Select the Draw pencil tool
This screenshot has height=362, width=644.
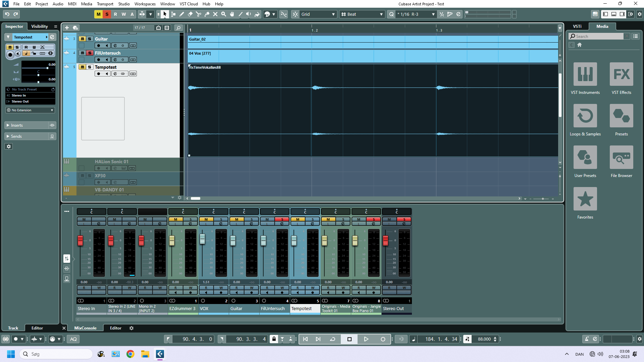tap(181, 14)
